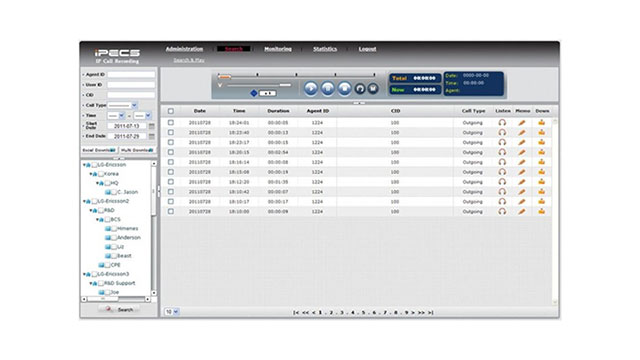Click headphone icon for the 18:10:00 call

point(502,211)
